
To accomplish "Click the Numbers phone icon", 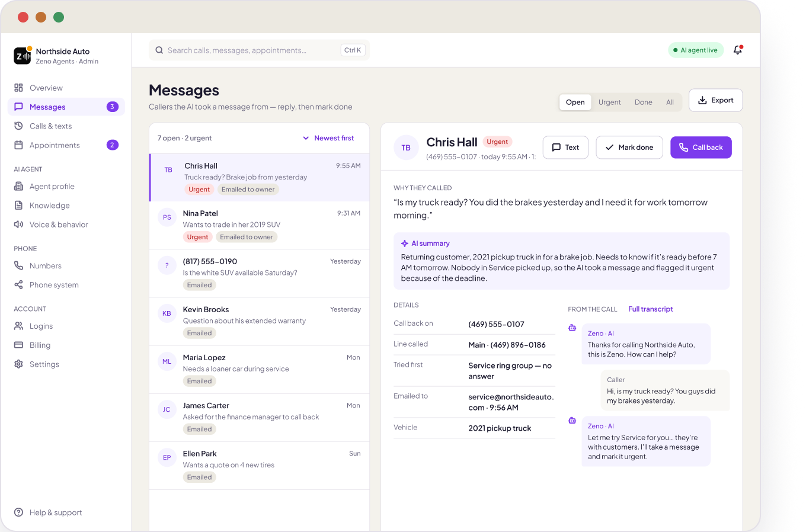I will click(x=18, y=266).
